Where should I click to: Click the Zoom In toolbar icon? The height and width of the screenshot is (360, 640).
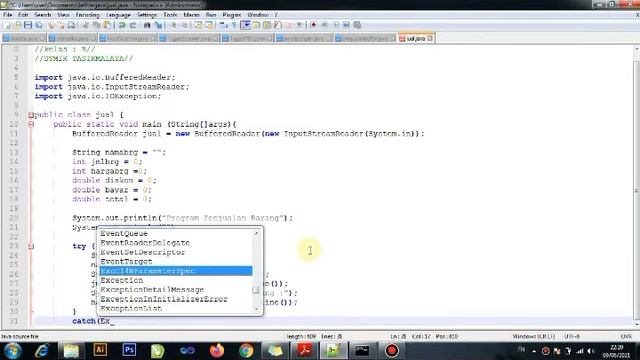[x=173, y=25]
